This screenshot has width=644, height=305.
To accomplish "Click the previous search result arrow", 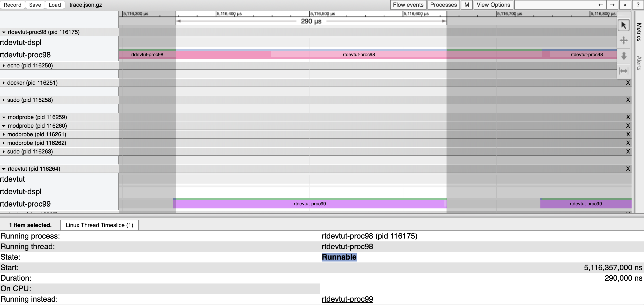I will click(601, 5).
